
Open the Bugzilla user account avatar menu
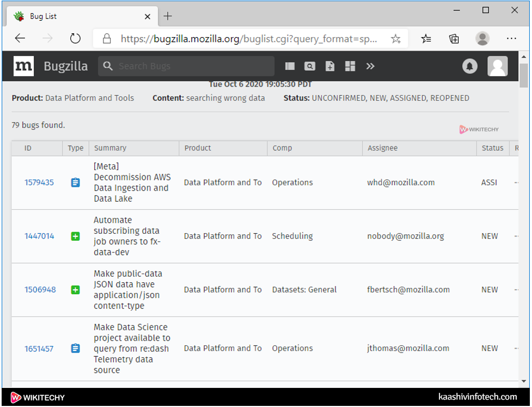498,66
